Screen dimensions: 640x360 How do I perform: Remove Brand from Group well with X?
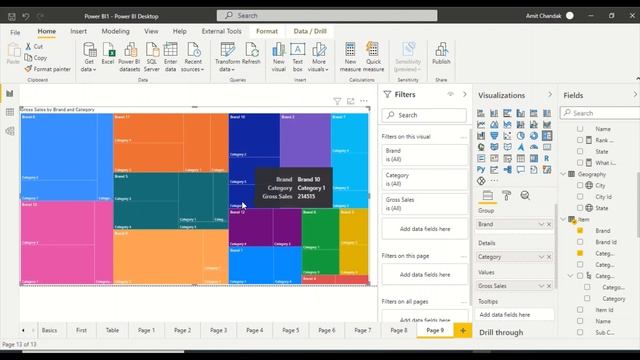(x=549, y=224)
